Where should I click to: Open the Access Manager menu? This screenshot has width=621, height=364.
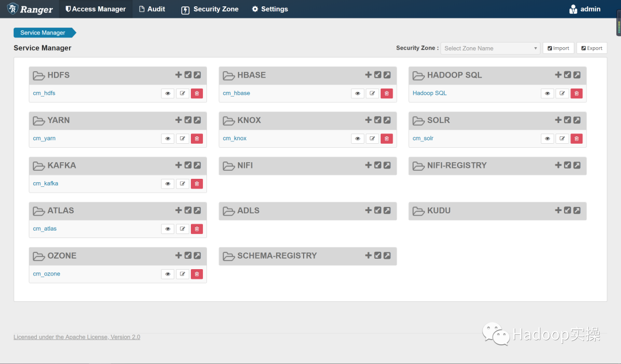tap(95, 9)
